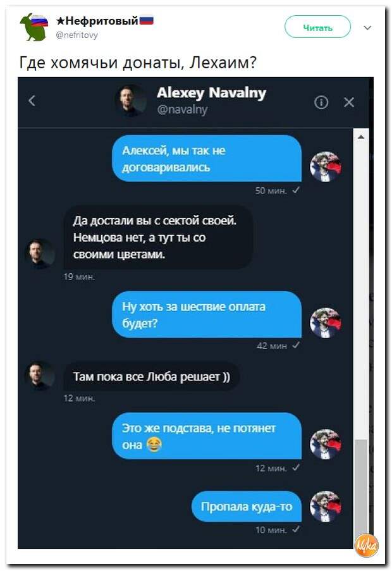
Task: Select the 'Алексей, мы так не договаривались' bubble
Action: (x=207, y=159)
